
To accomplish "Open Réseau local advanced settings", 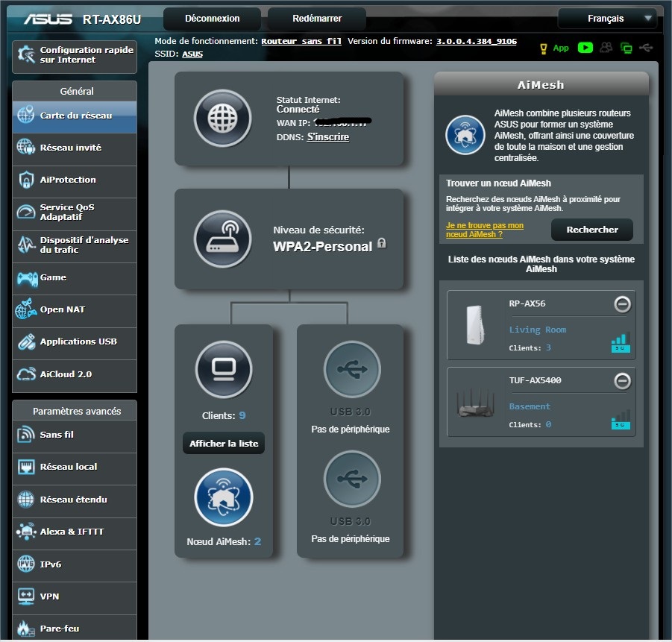I will 75,468.
